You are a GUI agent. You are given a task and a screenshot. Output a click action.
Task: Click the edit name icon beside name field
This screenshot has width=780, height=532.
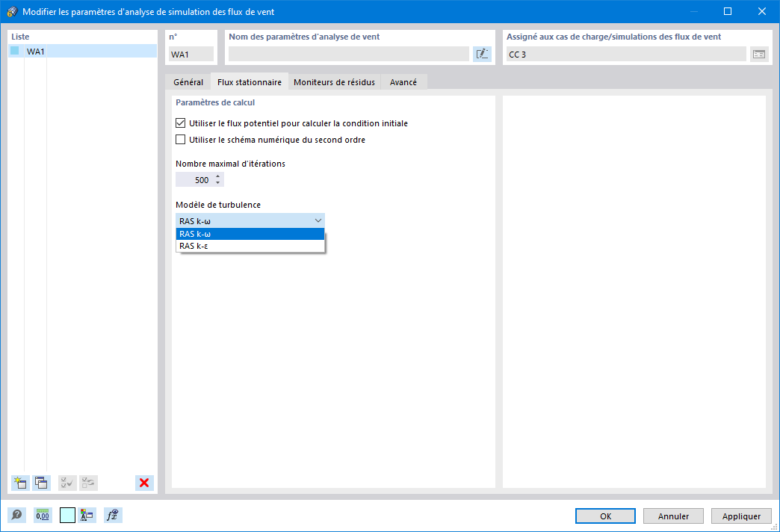point(482,55)
